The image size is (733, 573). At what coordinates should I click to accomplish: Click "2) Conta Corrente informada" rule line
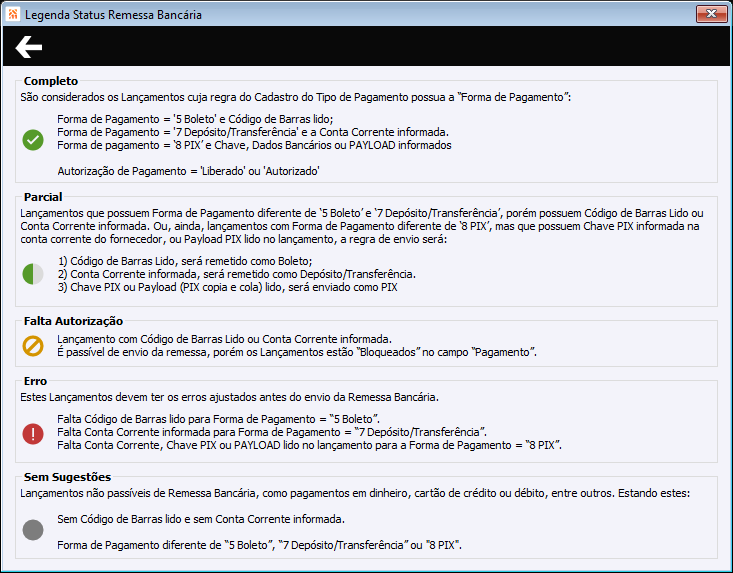coord(237,274)
